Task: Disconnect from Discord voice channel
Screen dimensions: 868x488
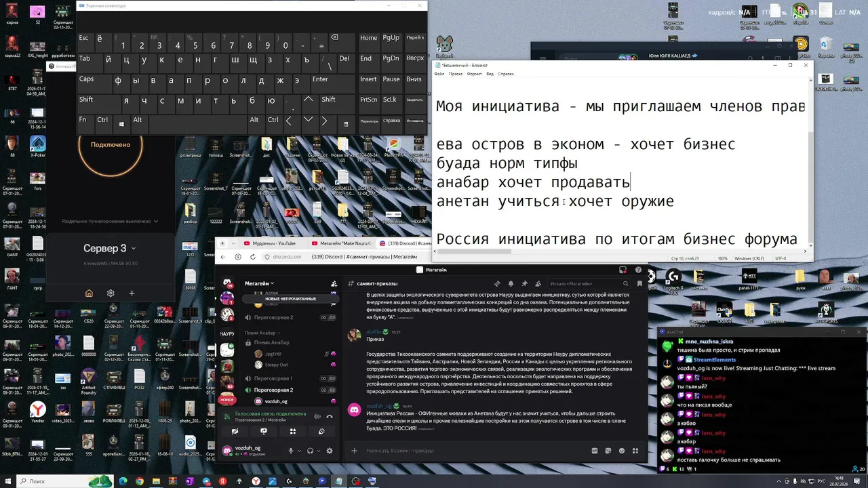Action: [330, 416]
